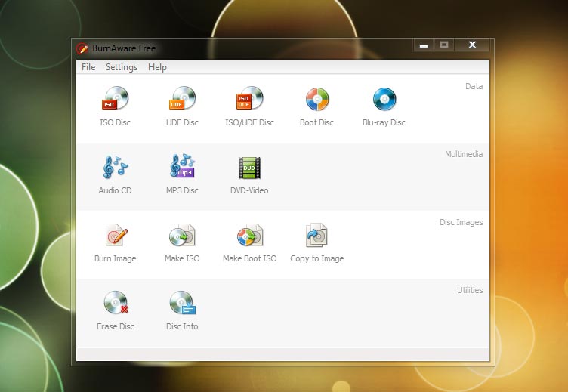This screenshot has height=392, width=568.
Task: Open the Help menu
Action: tap(157, 67)
